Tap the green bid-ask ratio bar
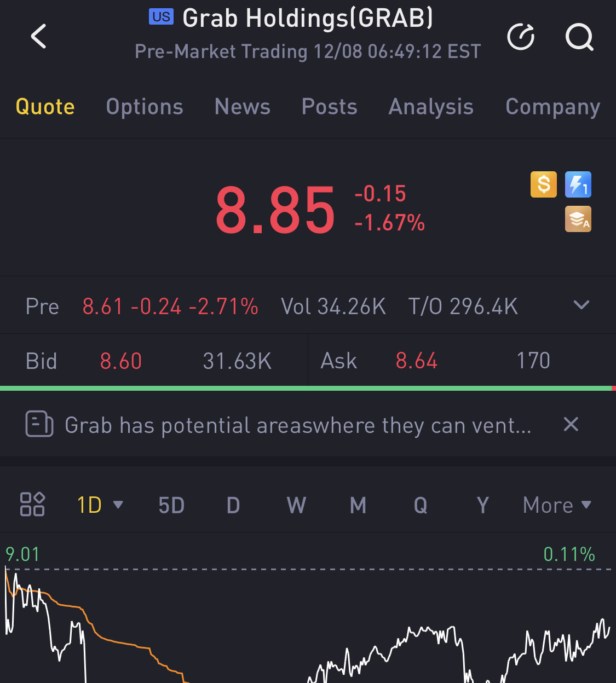Screen dimensions: 616x683 (306, 388)
